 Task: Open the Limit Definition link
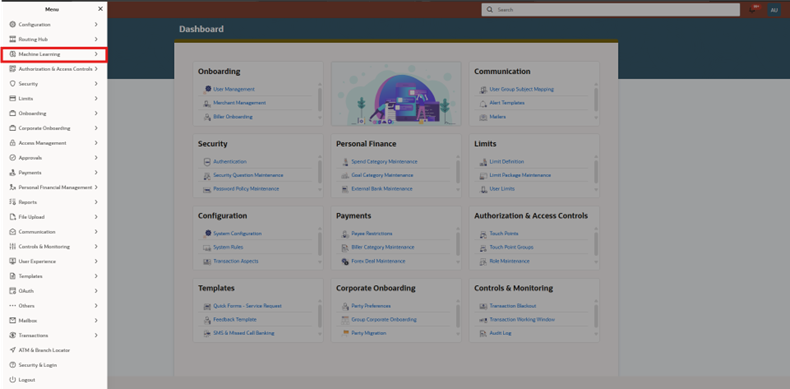point(507,162)
